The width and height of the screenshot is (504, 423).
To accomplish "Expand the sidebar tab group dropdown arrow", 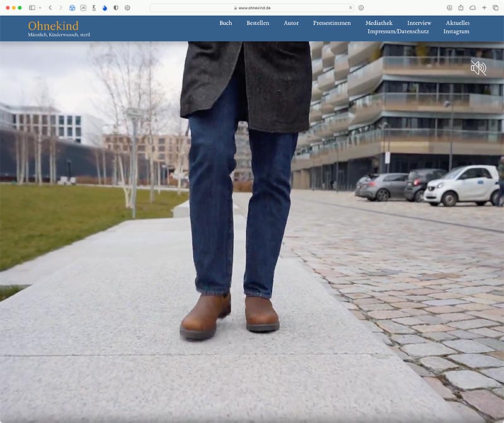I will tap(40, 8).
